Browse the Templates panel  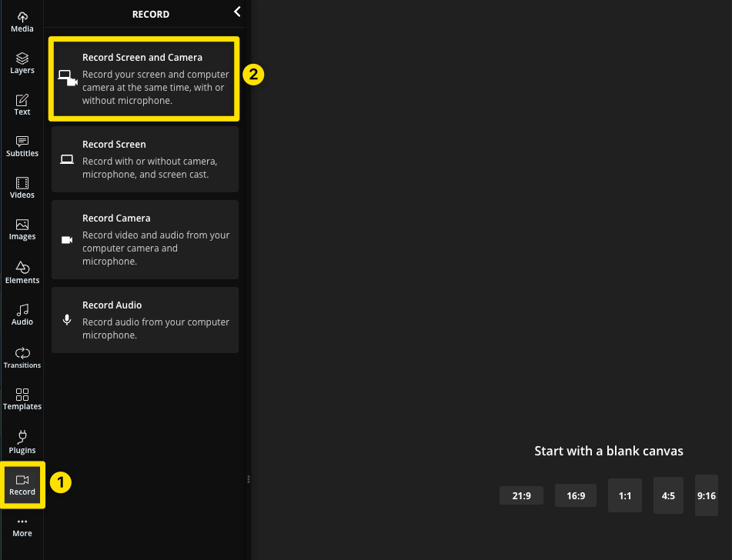(22, 399)
